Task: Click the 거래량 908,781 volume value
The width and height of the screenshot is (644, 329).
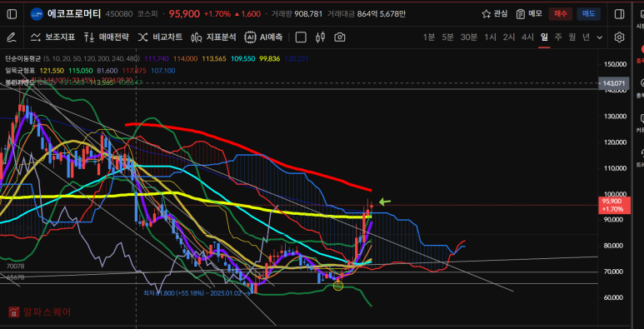Action: point(309,14)
